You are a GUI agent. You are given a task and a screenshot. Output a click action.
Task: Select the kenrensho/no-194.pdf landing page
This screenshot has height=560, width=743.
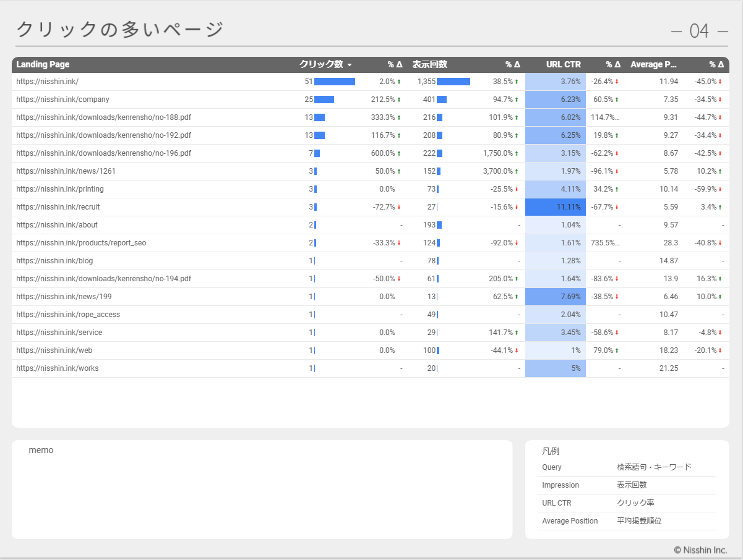tap(104, 279)
